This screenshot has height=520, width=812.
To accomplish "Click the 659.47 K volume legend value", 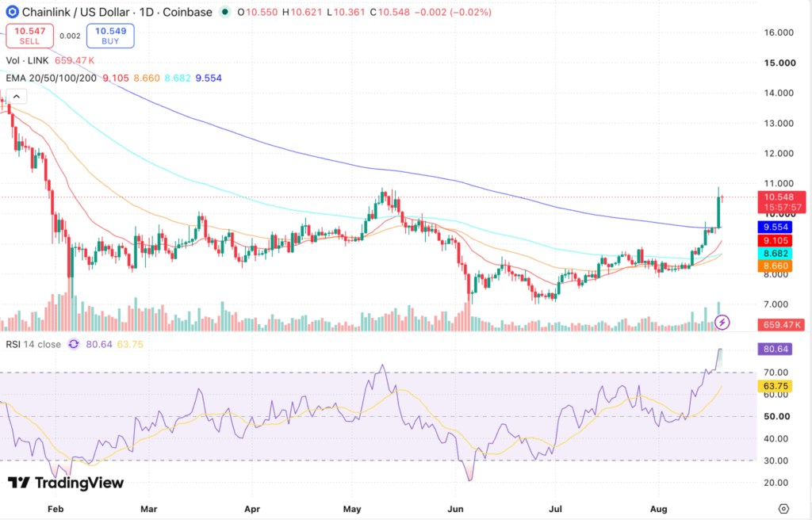I will pos(75,60).
